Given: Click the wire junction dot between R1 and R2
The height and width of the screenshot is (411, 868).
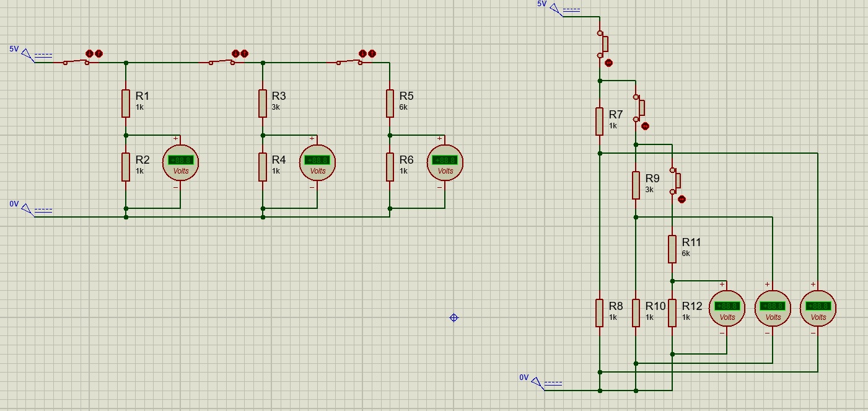Looking at the screenshot, I should tap(126, 135).
